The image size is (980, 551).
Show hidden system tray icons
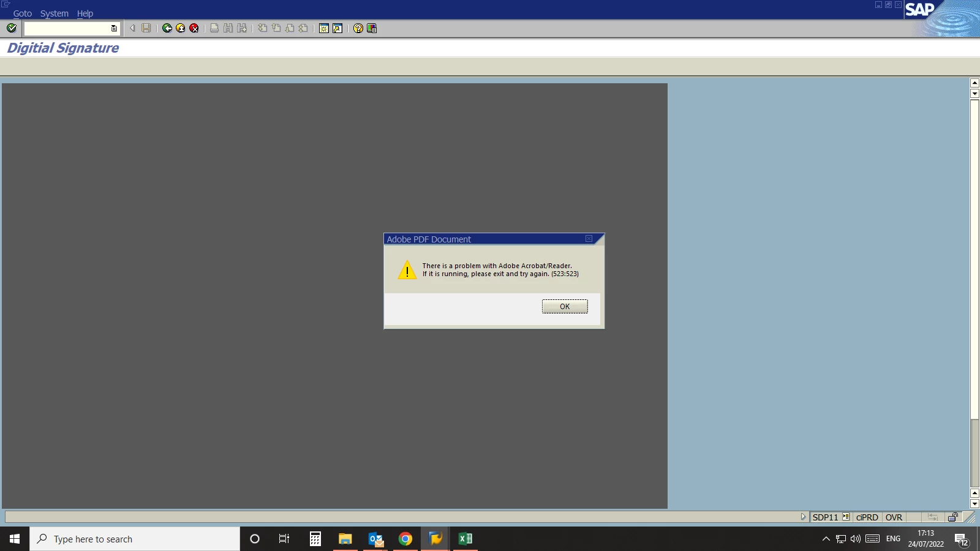[x=826, y=539]
